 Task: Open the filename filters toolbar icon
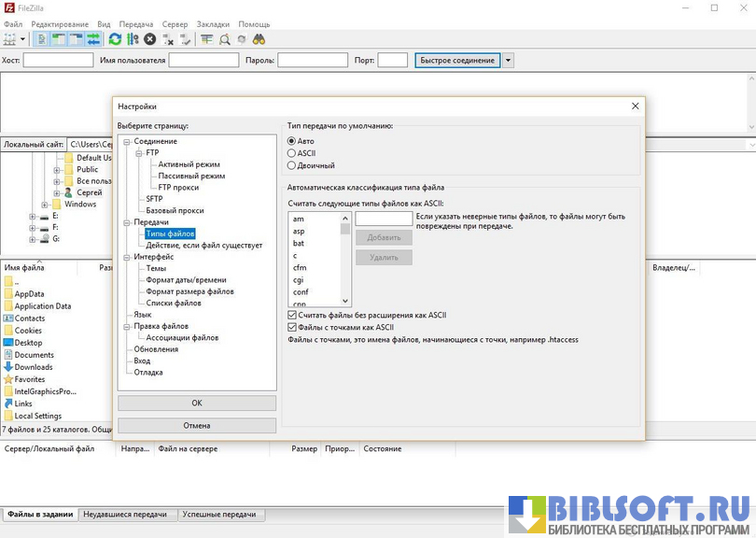[207, 39]
